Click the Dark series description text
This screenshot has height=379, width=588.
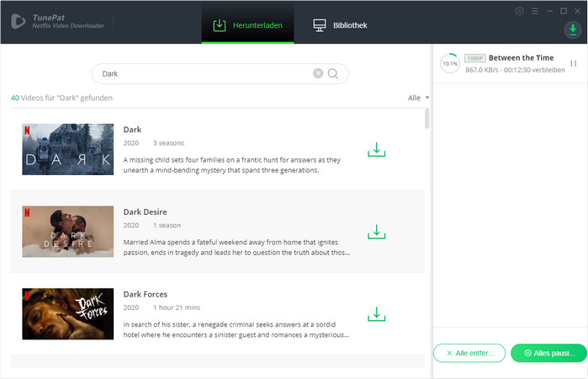(x=231, y=165)
